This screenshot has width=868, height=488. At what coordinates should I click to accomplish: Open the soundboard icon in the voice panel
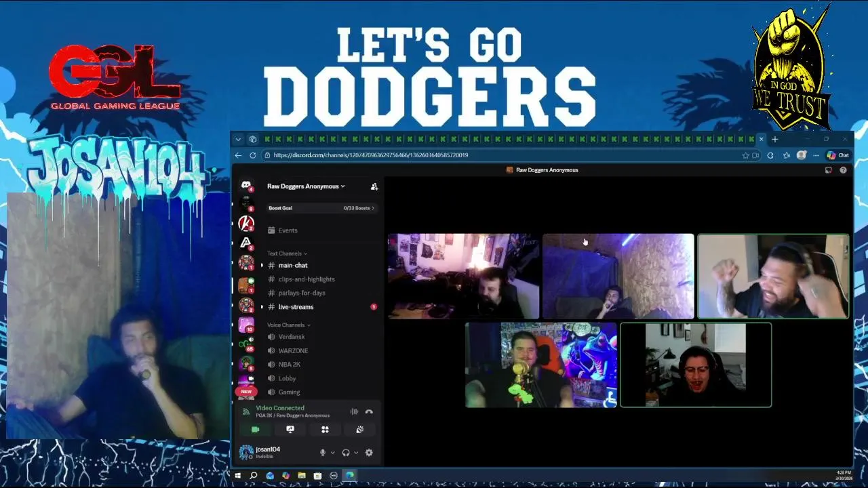pos(359,429)
